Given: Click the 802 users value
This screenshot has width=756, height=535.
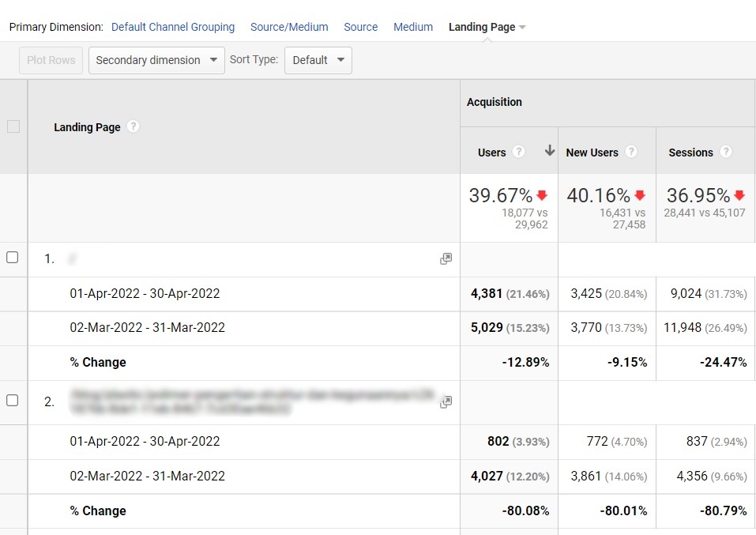Looking at the screenshot, I should click(498, 442).
